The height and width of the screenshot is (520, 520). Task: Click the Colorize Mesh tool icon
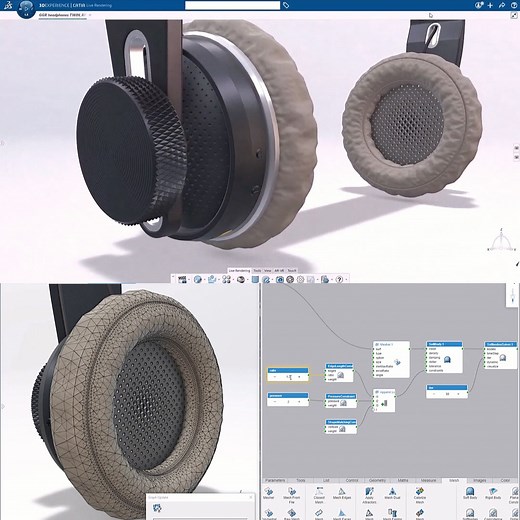(420, 491)
